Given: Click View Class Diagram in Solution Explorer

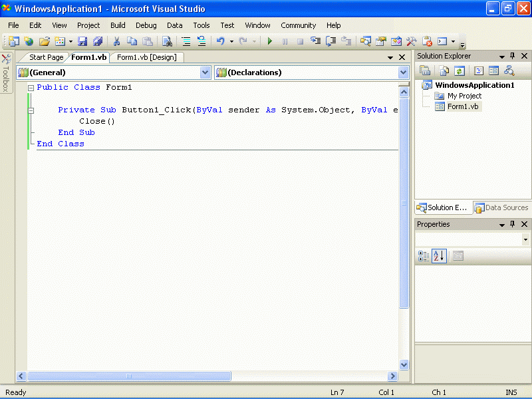Looking at the screenshot, I should pyautogui.click(x=509, y=70).
